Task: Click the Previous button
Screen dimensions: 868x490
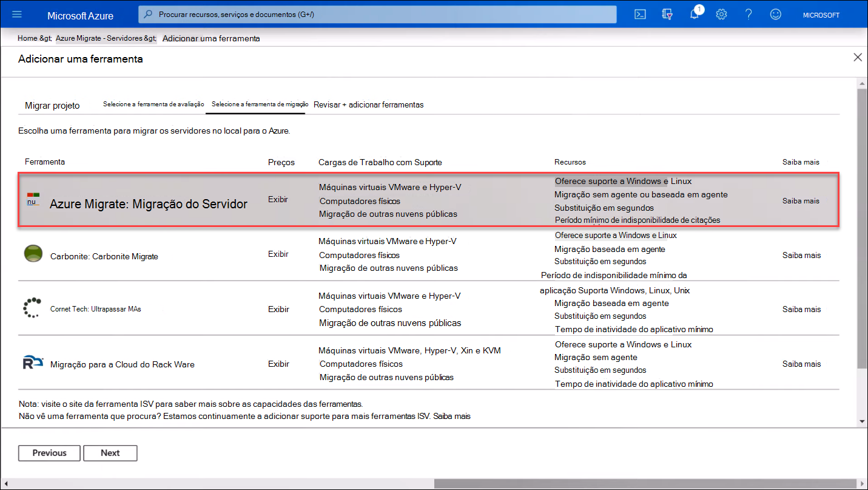Action: coord(50,453)
